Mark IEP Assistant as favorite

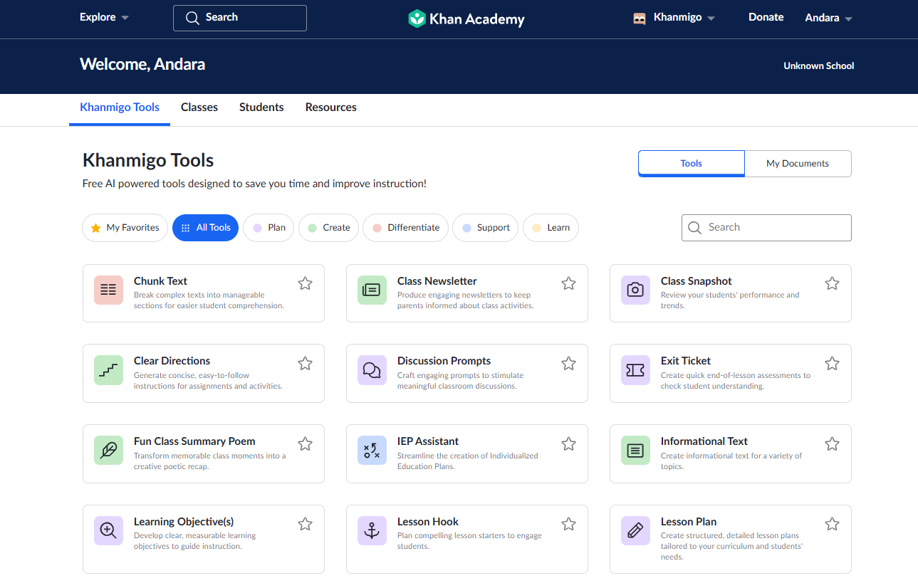568,444
